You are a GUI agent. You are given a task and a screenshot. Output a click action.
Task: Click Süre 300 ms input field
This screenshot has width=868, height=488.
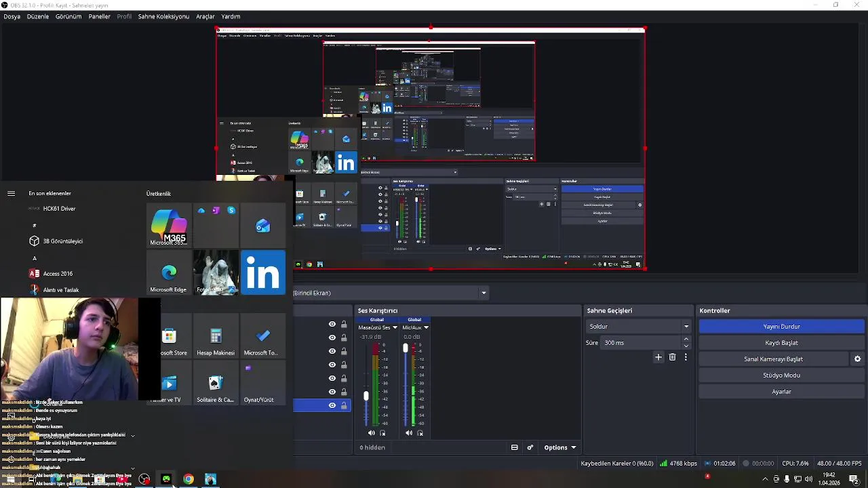641,343
